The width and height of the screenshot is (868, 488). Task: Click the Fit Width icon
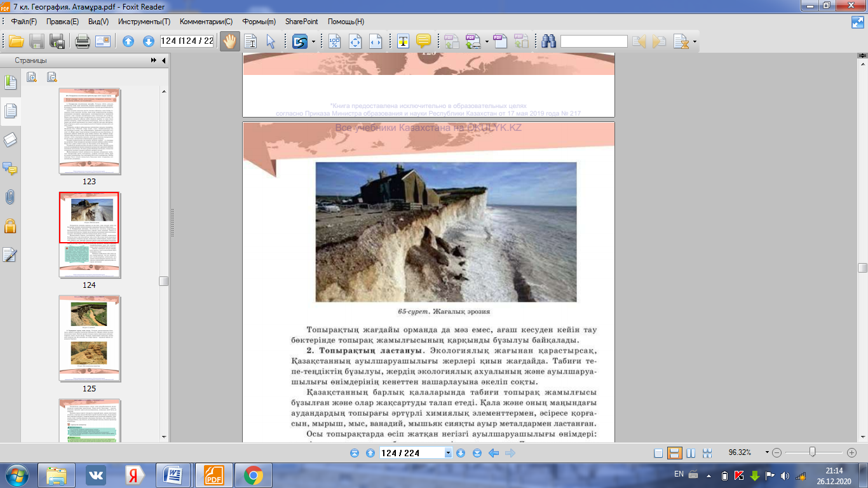coord(376,42)
